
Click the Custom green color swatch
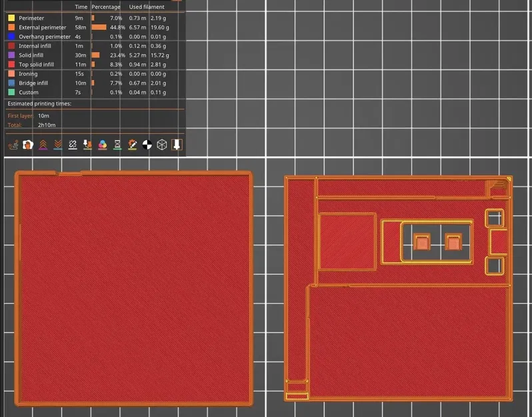[x=11, y=92]
